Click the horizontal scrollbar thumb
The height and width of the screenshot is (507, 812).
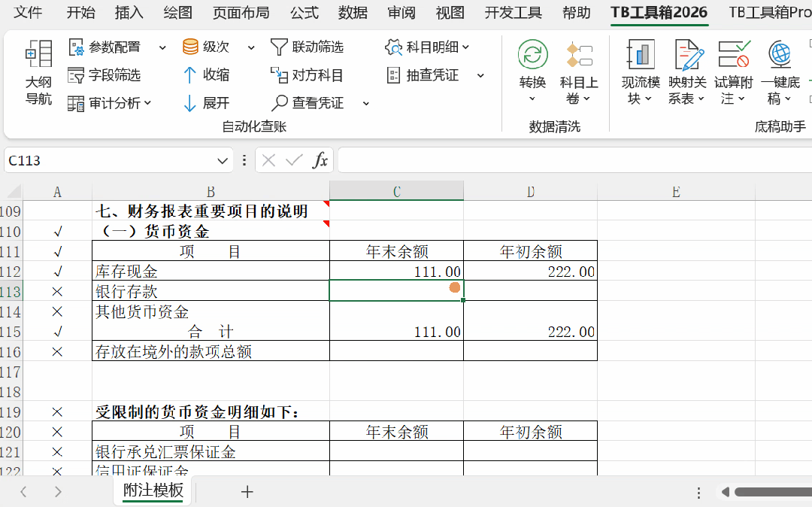click(x=773, y=491)
